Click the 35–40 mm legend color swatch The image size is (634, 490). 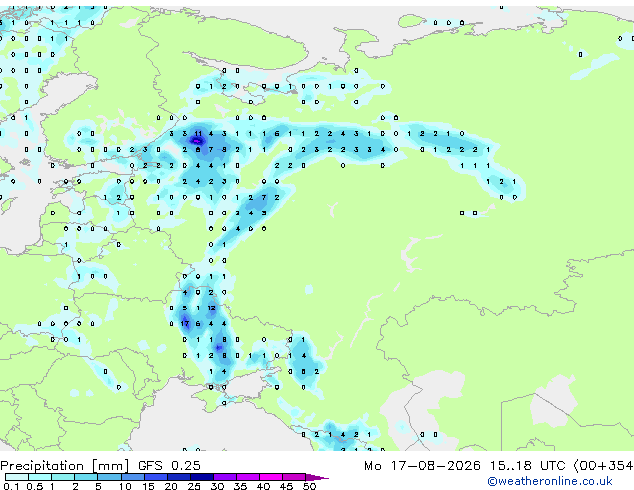[247, 477]
